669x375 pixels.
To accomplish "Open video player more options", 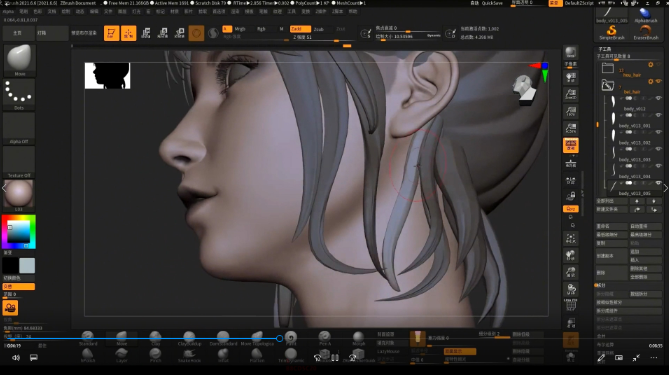I will coord(654,358).
